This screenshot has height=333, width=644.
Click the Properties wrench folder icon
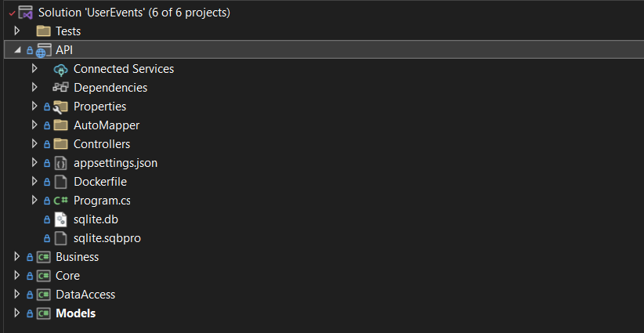[61, 107]
